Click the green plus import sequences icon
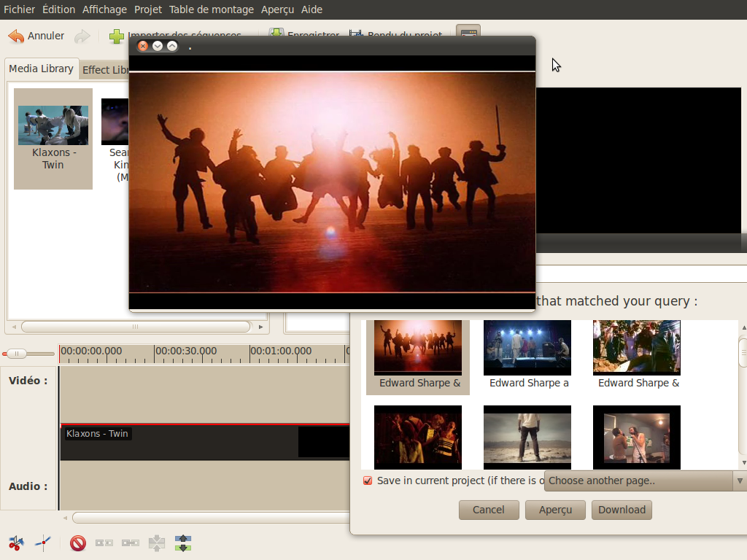The height and width of the screenshot is (560, 747). tap(117, 36)
